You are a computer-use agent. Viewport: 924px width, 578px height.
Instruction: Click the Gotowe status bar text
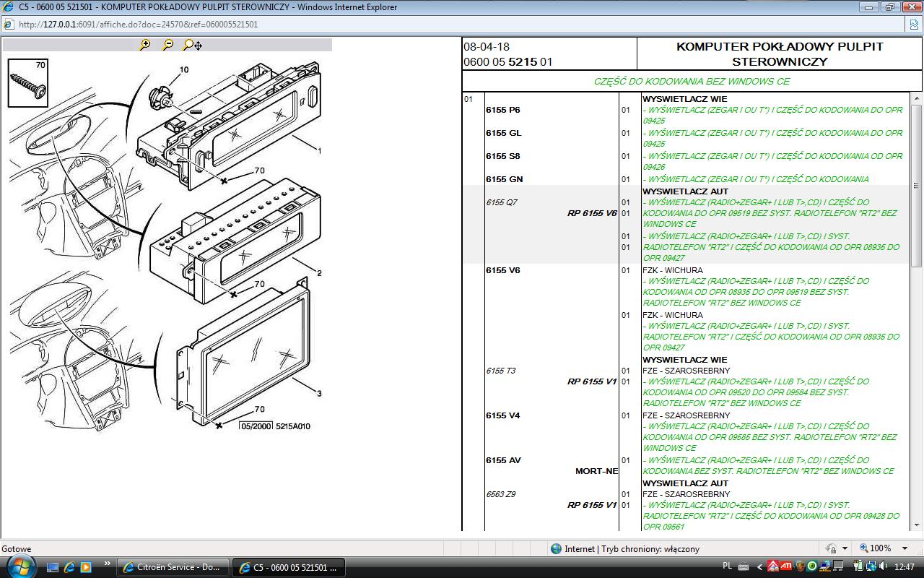[16, 549]
